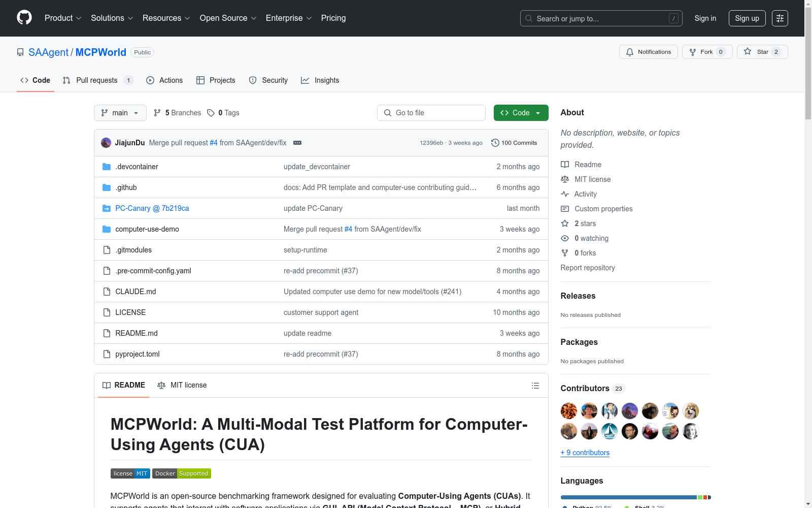Expand the Resources menu
This screenshot has height=508, width=812.
click(x=166, y=18)
